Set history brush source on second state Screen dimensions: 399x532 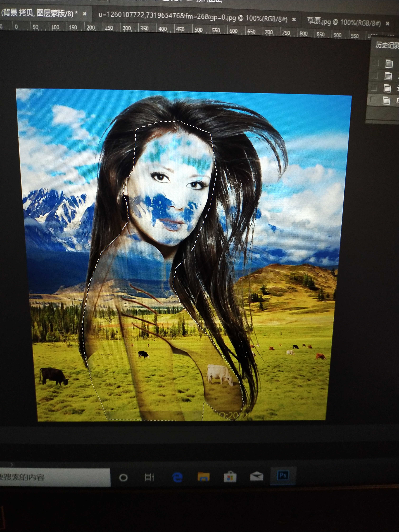[375, 75]
